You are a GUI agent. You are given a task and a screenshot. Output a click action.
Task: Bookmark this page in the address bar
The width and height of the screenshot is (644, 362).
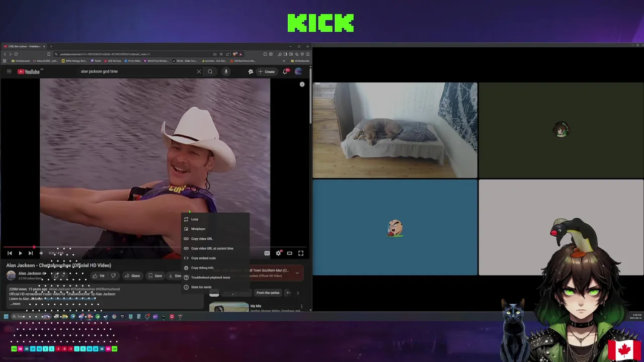[49, 54]
